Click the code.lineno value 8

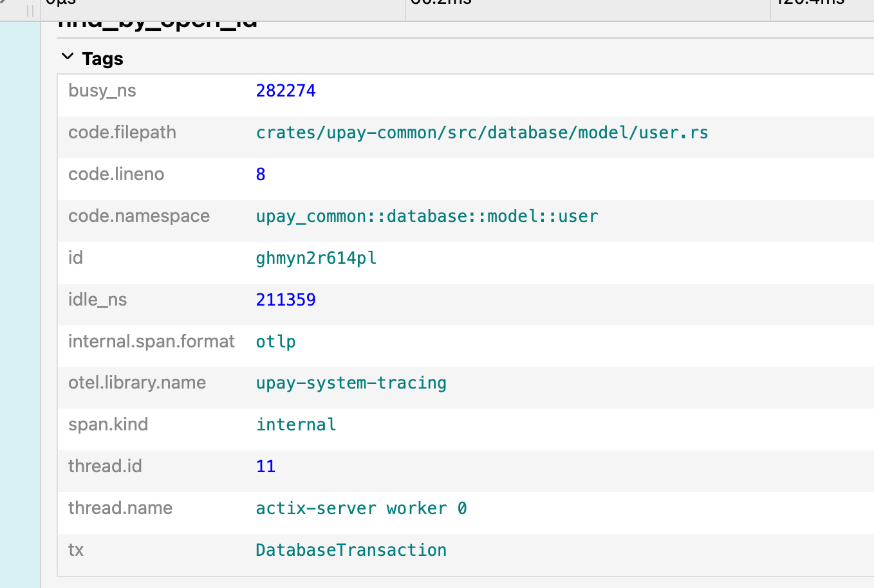click(x=261, y=174)
